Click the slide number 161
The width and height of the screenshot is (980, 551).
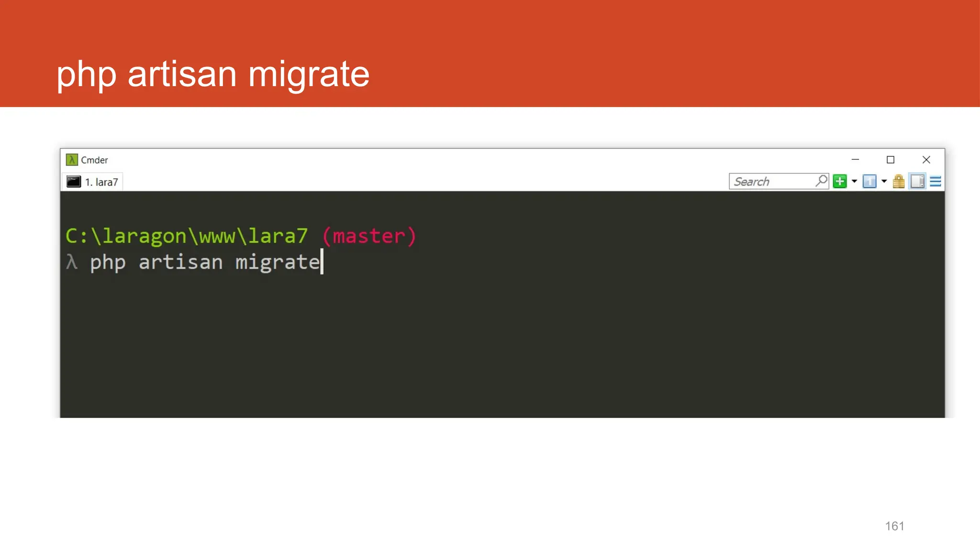[x=894, y=526]
